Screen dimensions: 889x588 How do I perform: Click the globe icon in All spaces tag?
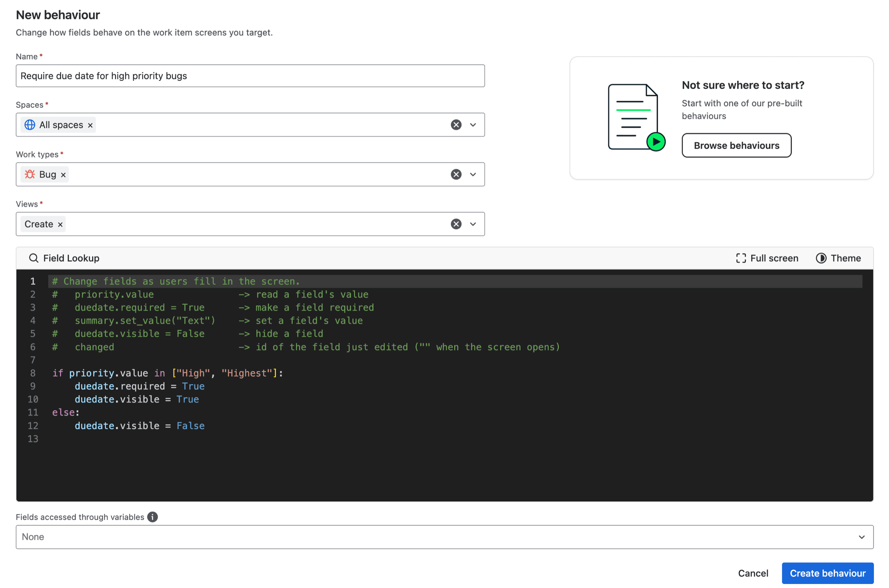coord(30,125)
